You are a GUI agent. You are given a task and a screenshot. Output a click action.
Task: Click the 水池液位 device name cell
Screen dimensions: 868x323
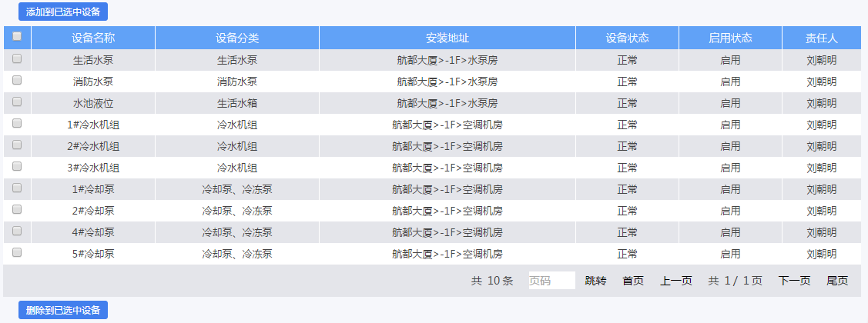(x=93, y=103)
